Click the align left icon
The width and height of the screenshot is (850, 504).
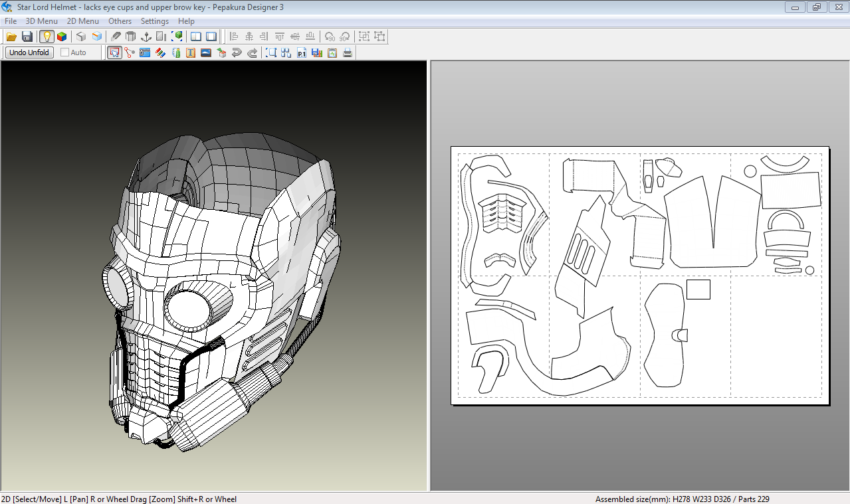click(x=234, y=37)
